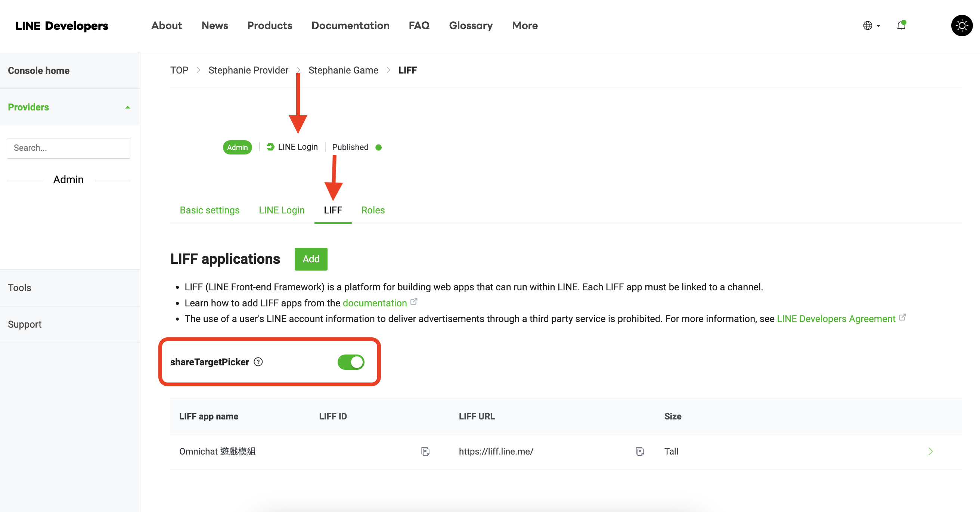Open Documentation in the top navigation

350,25
